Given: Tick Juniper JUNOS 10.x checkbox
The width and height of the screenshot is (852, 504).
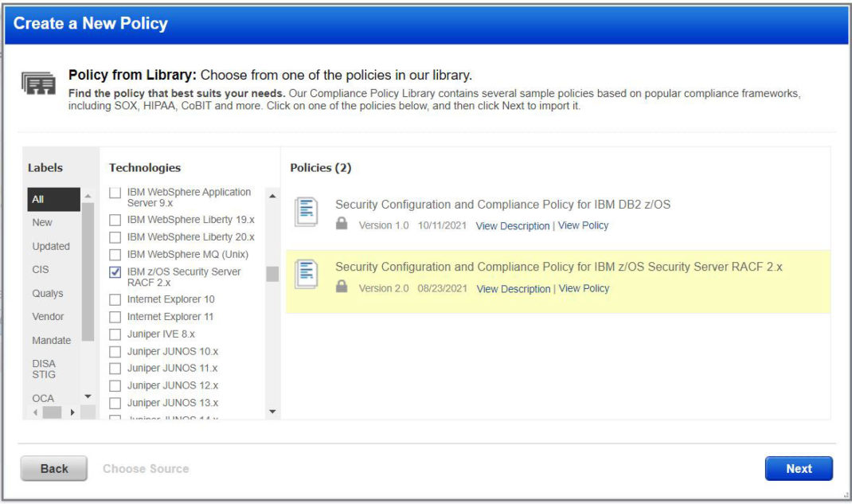Looking at the screenshot, I should pyautogui.click(x=115, y=352).
